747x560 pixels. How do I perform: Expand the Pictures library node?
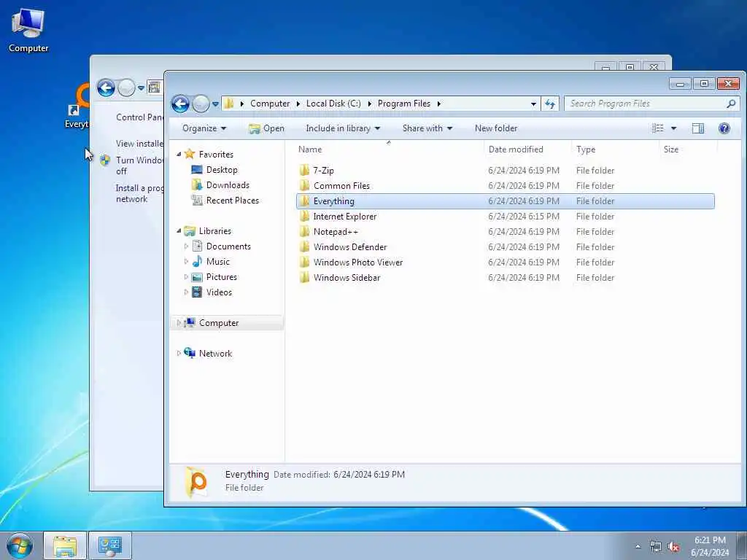tap(186, 276)
